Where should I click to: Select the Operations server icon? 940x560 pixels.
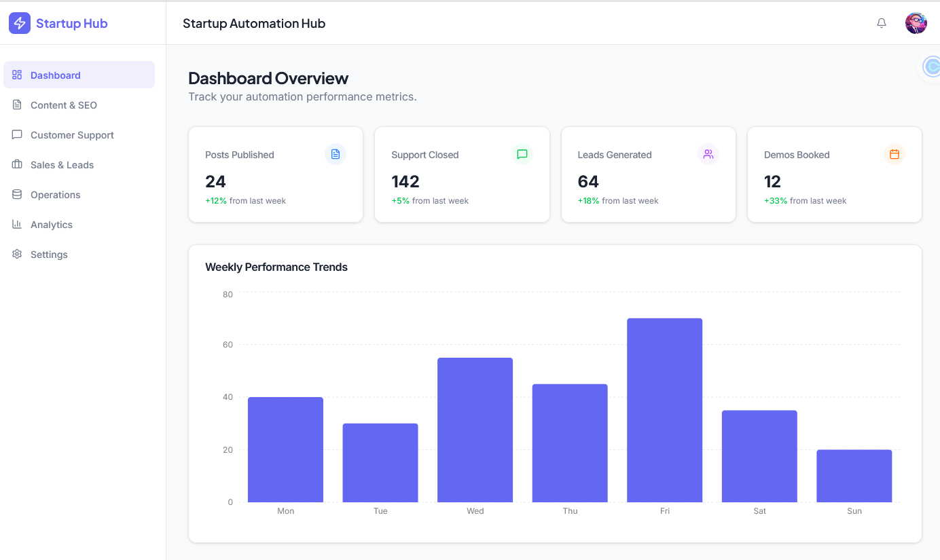(x=16, y=194)
